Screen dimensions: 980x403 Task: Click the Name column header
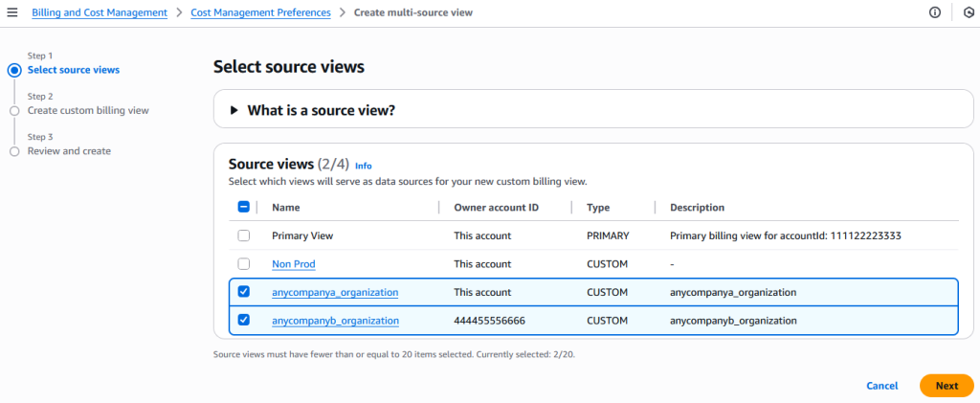(x=285, y=208)
